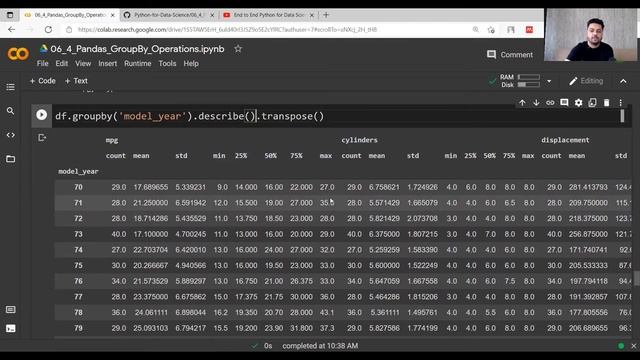Switch to Python-for-Data-Science GitHub tab
Screen dimensions: 640x360
click(168, 15)
